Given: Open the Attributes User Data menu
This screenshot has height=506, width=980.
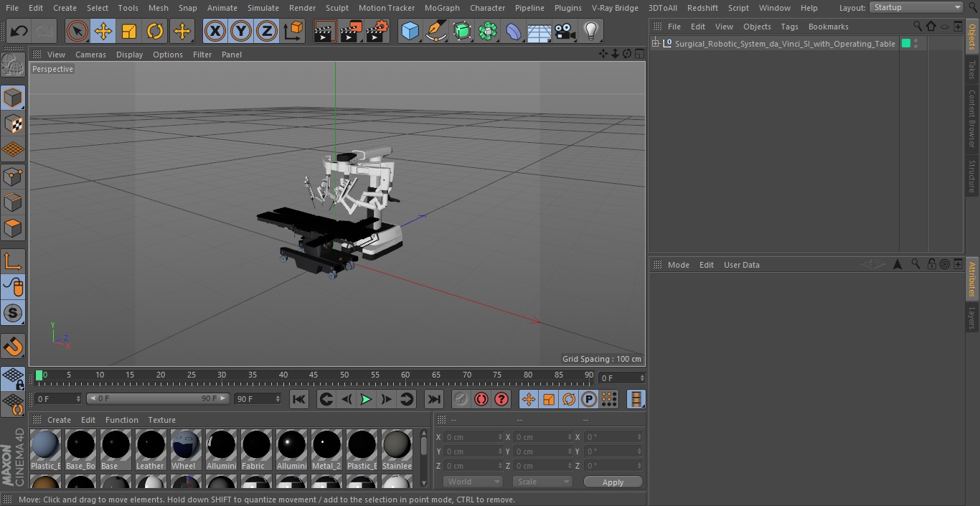Looking at the screenshot, I should tap(741, 265).
